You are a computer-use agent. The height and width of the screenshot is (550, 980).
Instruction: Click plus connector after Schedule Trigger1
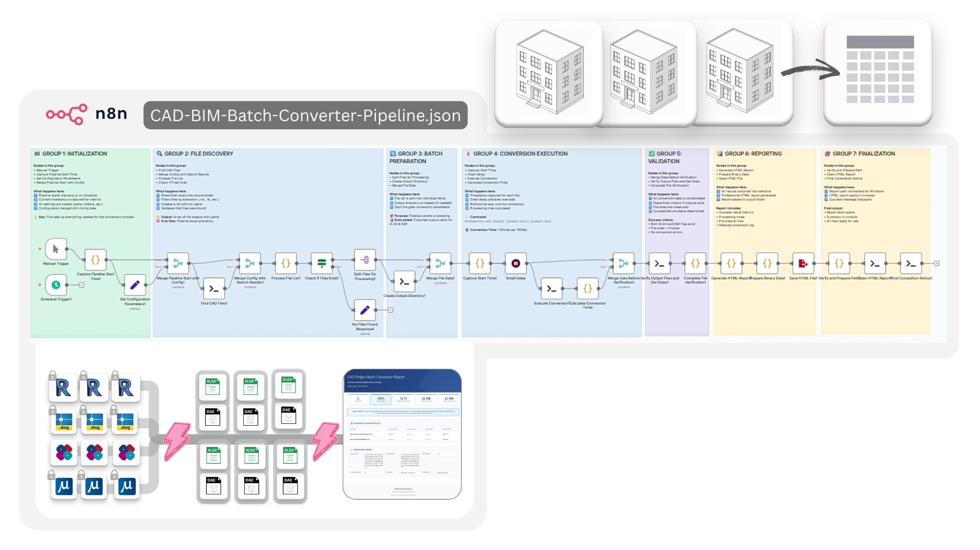pos(82,285)
